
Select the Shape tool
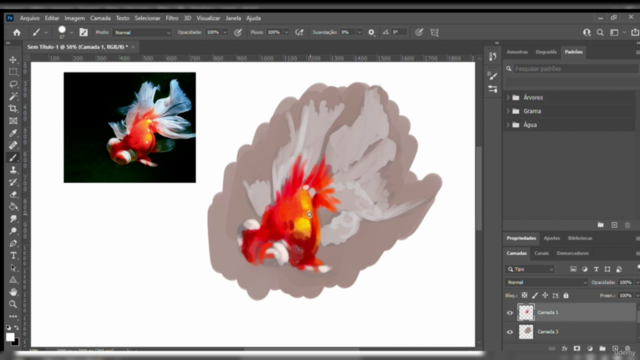coord(13,280)
